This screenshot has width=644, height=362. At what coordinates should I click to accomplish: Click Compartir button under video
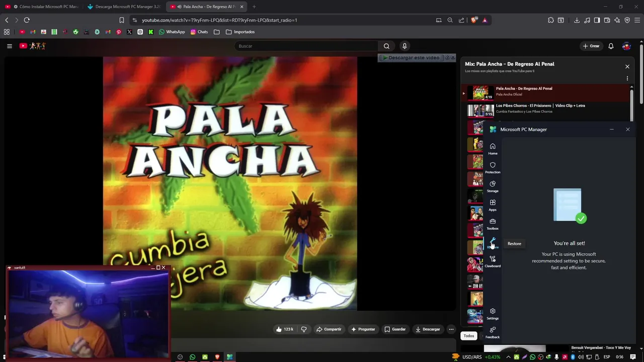[329, 329]
